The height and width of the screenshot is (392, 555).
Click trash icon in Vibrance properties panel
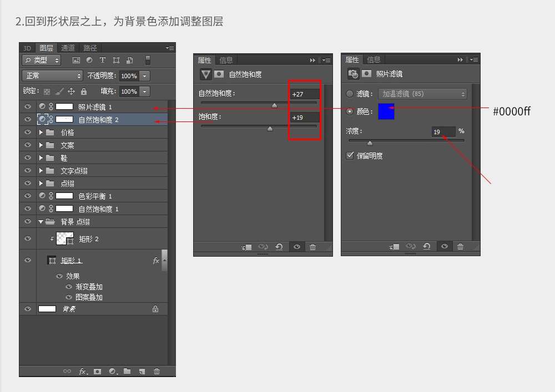pyautogui.click(x=312, y=247)
